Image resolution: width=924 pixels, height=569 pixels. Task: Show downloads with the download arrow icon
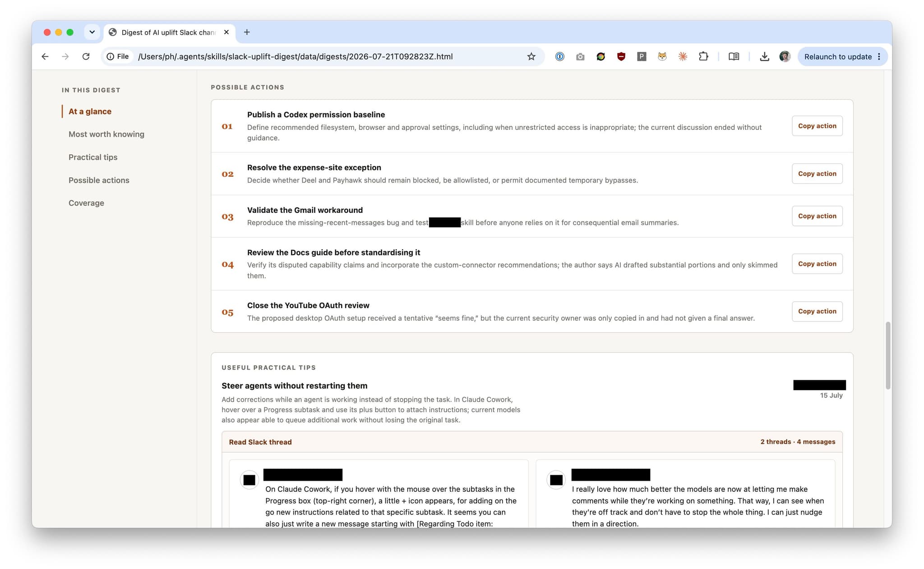coord(764,56)
